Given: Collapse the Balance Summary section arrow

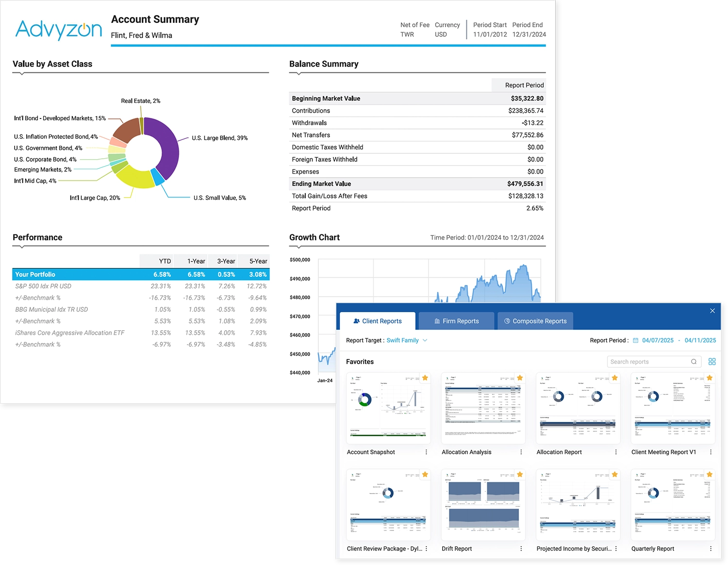Looking at the screenshot, I should (298, 74).
